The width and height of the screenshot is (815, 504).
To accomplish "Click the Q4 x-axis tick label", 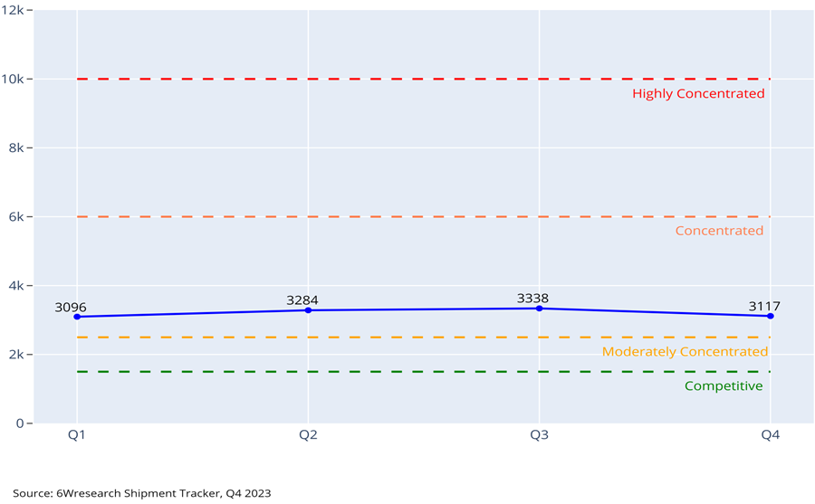I will (771, 435).
